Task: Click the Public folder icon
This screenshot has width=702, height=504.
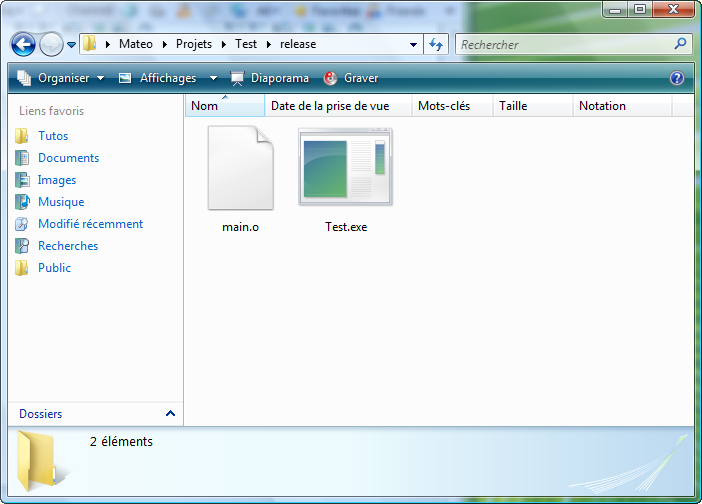Action: click(x=22, y=268)
